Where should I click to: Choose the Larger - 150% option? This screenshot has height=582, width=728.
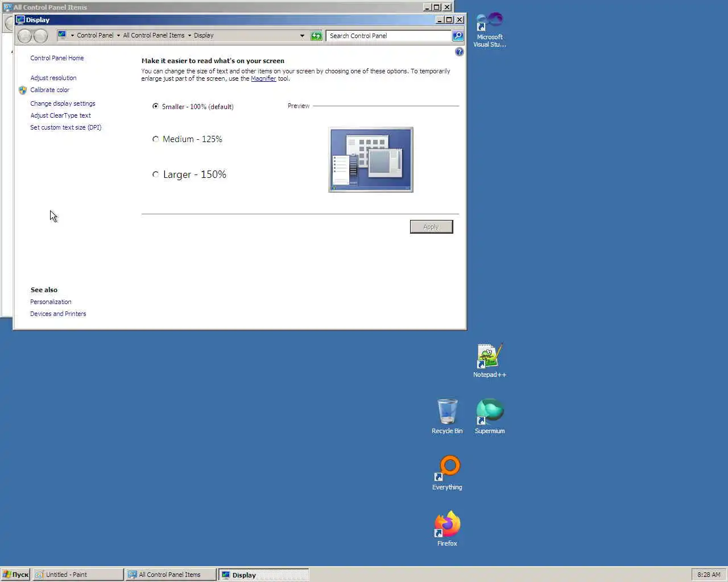(x=155, y=174)
